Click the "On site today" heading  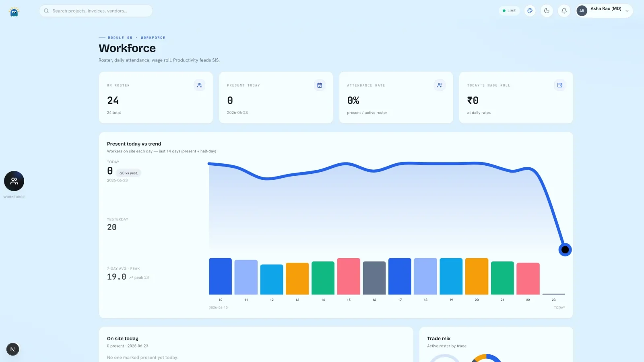pyautogui.click(x=123, y=339)
